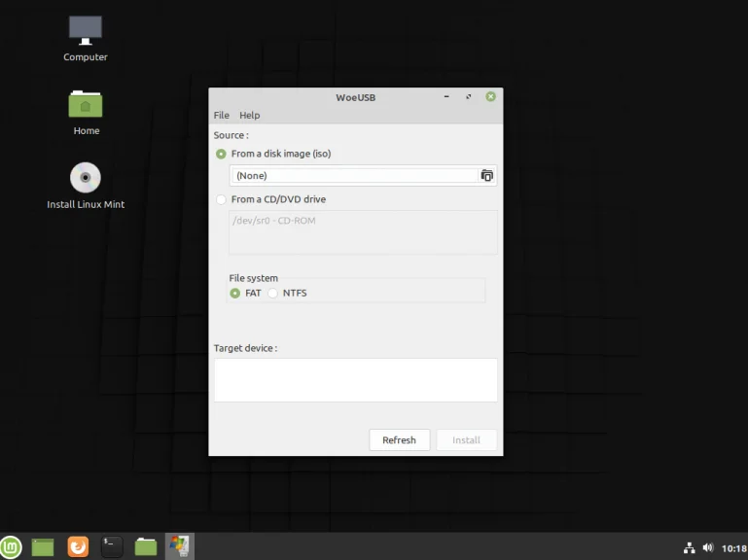Open the File menu

[x=221, y=115]
